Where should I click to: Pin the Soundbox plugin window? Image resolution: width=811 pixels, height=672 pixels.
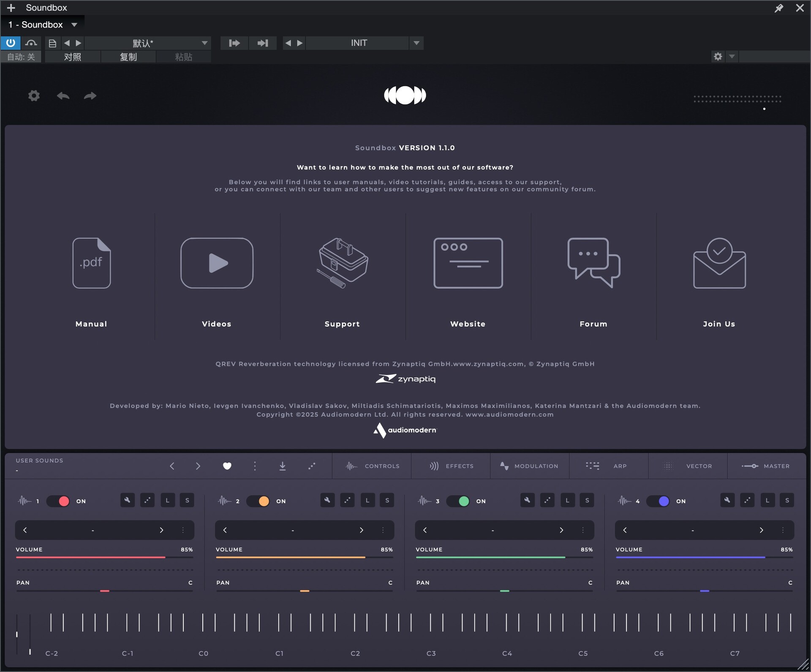click(x=779, y=8)
